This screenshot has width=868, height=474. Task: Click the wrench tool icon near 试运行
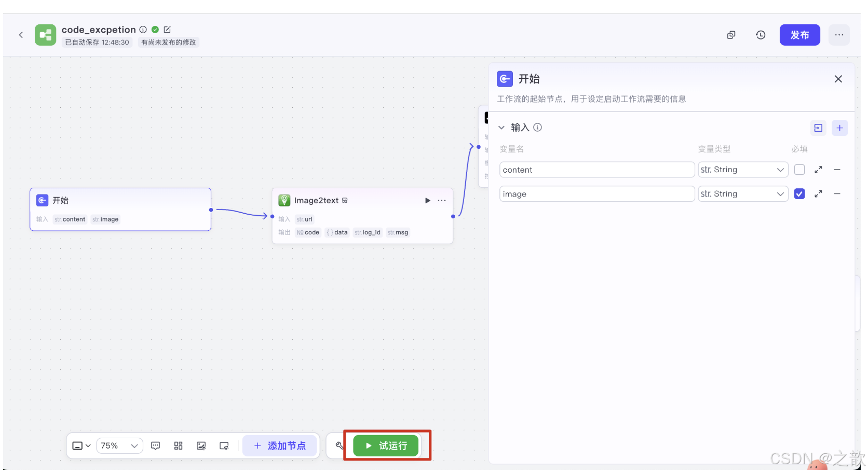pyautogui.click(x=340, y=445)
